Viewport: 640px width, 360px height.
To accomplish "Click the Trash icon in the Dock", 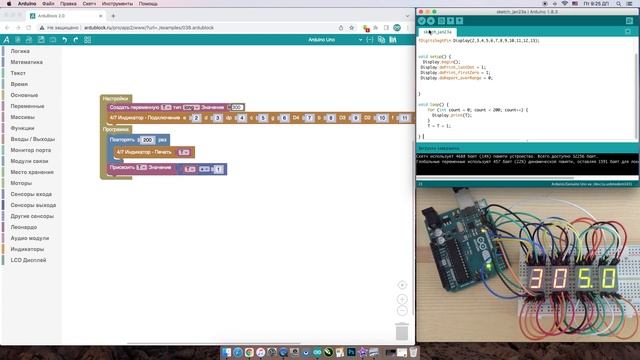I will click(x=413, y=352).
